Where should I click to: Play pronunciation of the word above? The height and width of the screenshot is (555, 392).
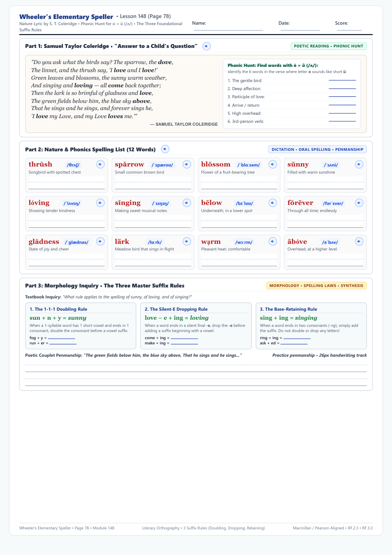click(359, 241)
